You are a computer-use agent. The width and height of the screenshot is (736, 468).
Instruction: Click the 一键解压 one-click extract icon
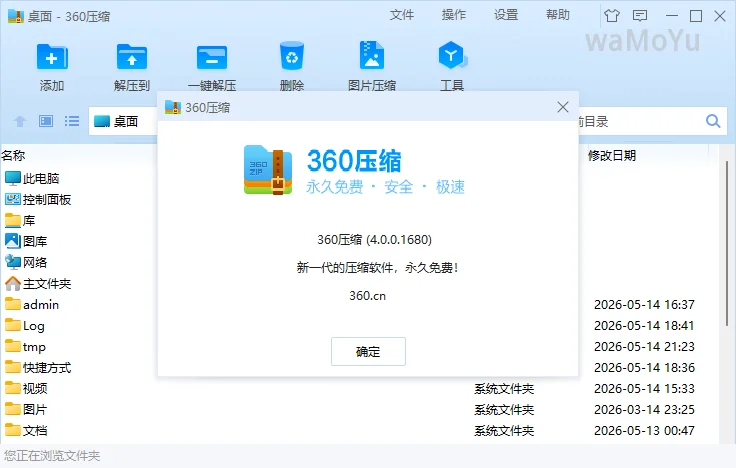point(212,57)
